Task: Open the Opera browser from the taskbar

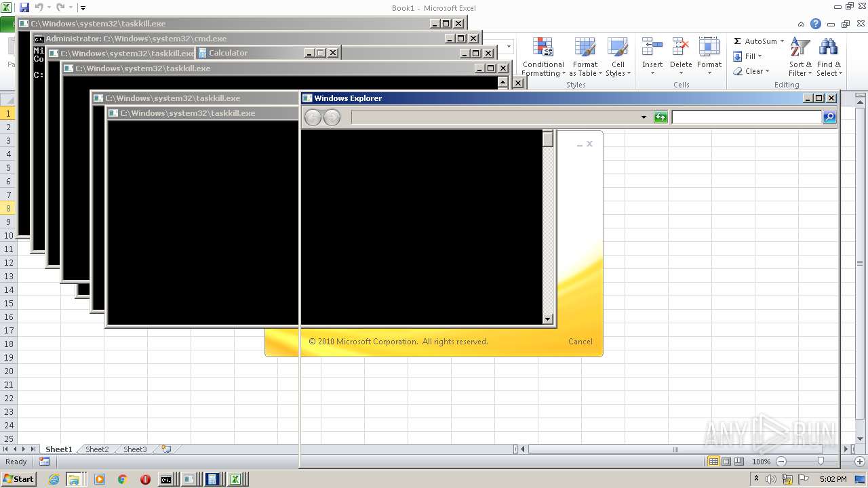Action: point(145,479)
